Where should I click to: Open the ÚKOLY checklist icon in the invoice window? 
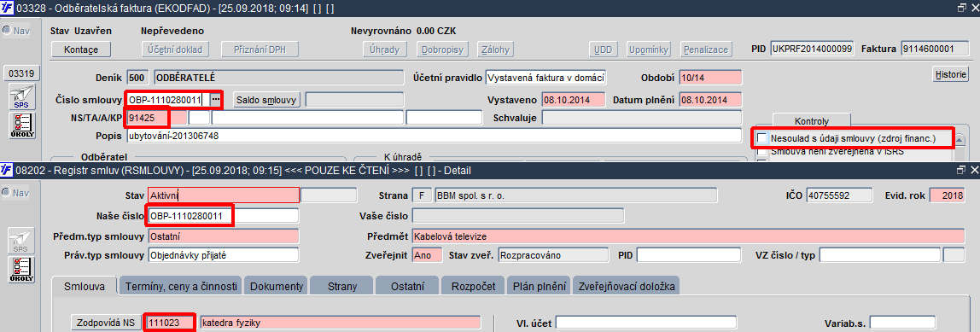[22, 125]
